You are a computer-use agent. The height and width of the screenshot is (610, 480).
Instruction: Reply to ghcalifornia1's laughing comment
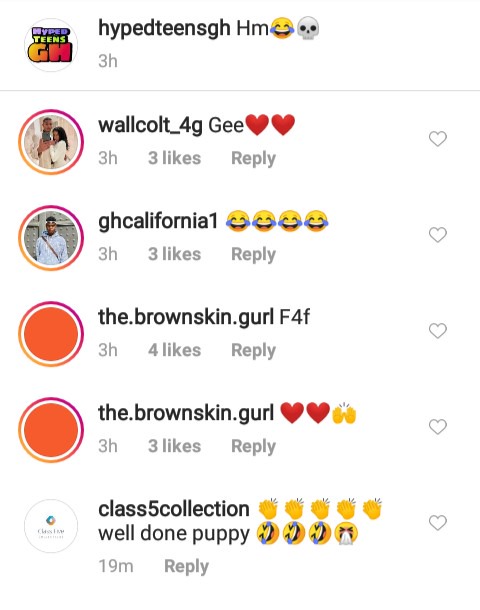pyautogui.click(x=253, y=255)
